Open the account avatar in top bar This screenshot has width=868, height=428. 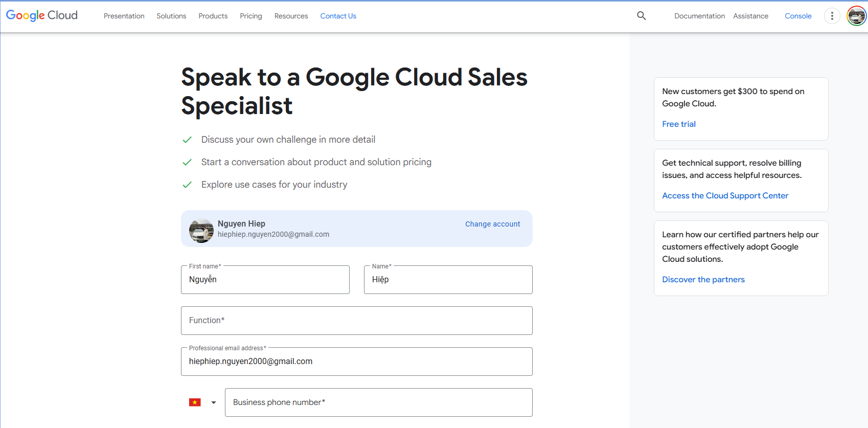(857, 16)
